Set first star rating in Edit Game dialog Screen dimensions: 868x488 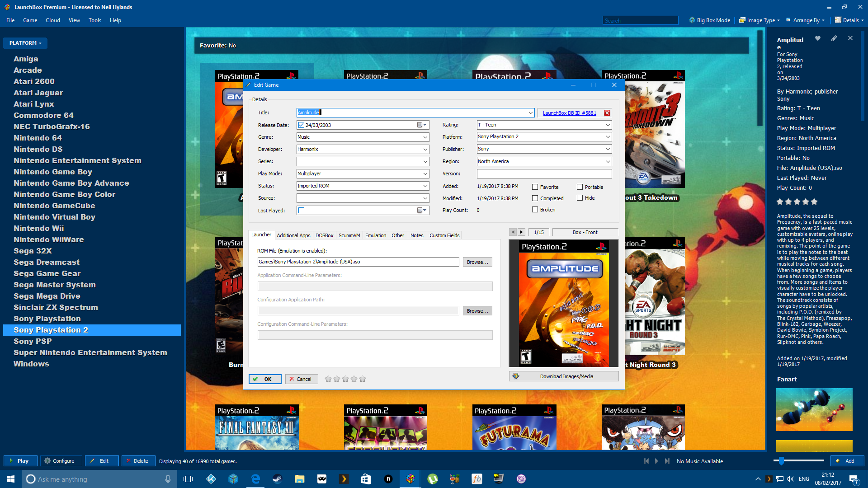click(x=328, y=379)
